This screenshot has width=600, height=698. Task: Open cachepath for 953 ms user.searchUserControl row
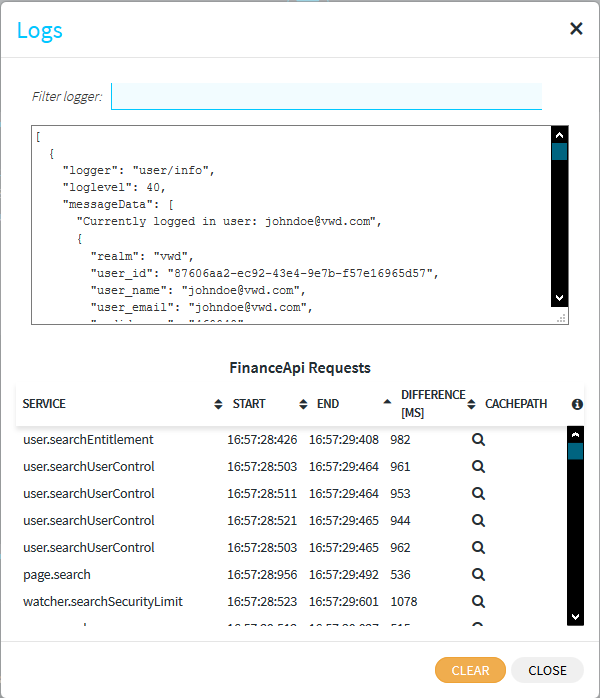[x=478, y=493]
